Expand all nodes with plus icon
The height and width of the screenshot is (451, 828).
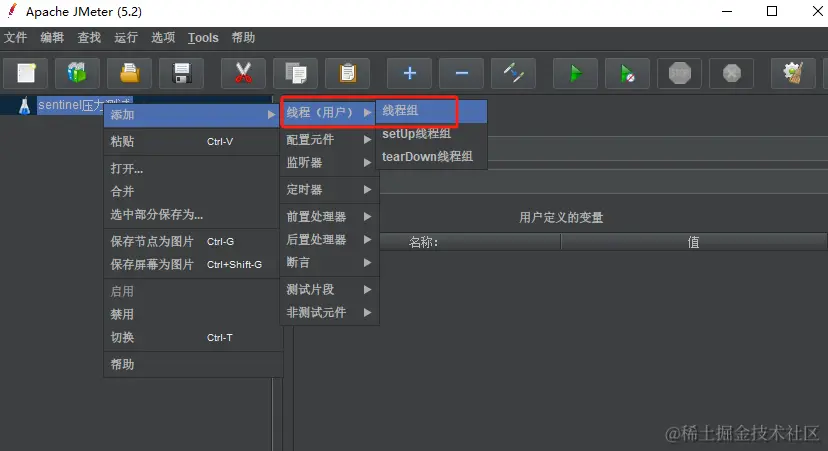[x=409, y=73]
